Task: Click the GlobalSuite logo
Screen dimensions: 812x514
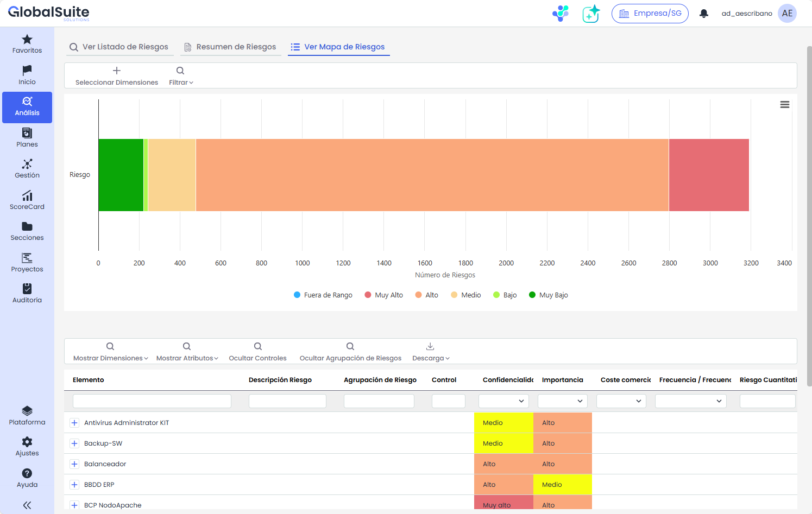Action: [x=49, y=13]
